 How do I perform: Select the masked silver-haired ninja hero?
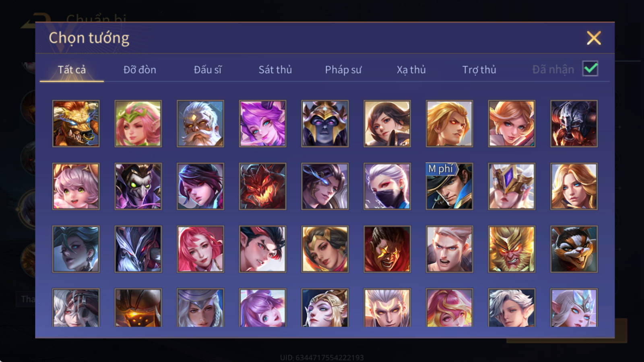pos(387,186)
